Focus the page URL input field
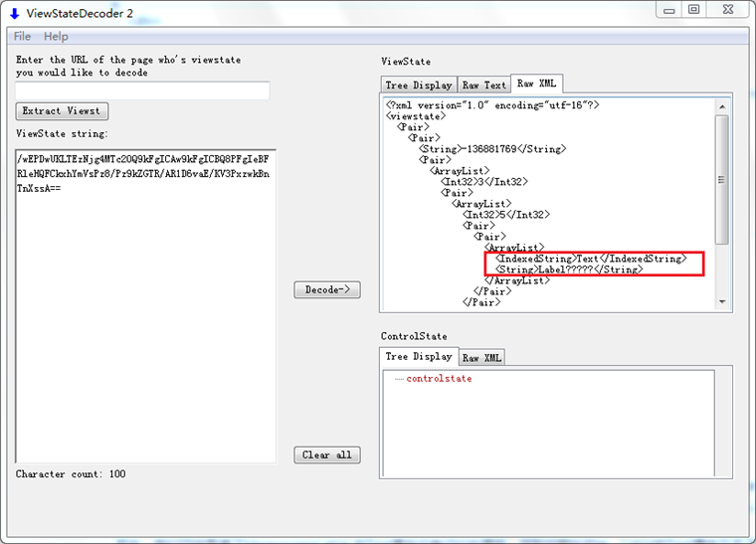The width and height of the screenshot is (756, 544). pyautogui.click(x=142, y=91)
